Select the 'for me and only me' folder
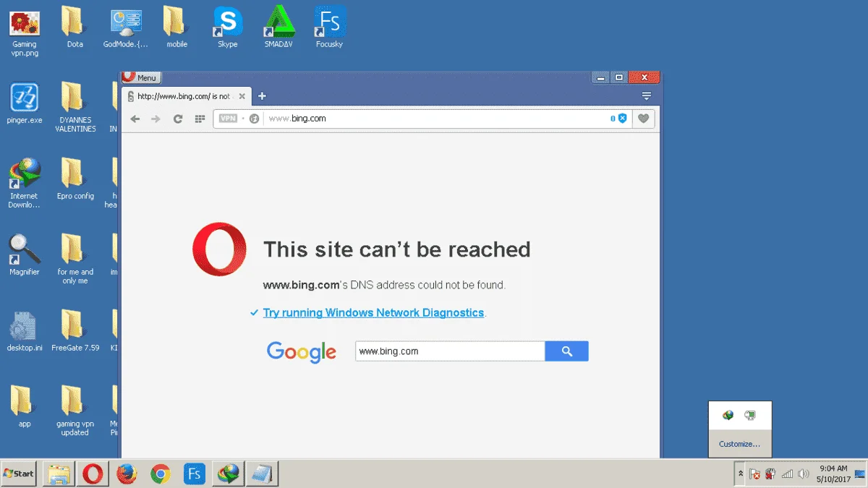 (x=75, y=260)
